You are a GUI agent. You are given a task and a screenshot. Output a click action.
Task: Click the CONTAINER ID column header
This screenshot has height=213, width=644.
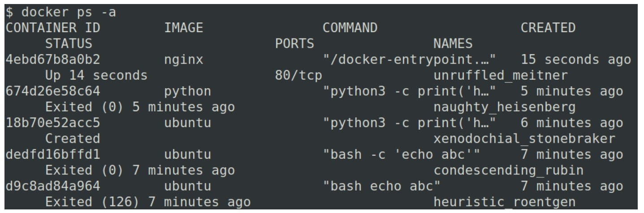tap(53, 28)
